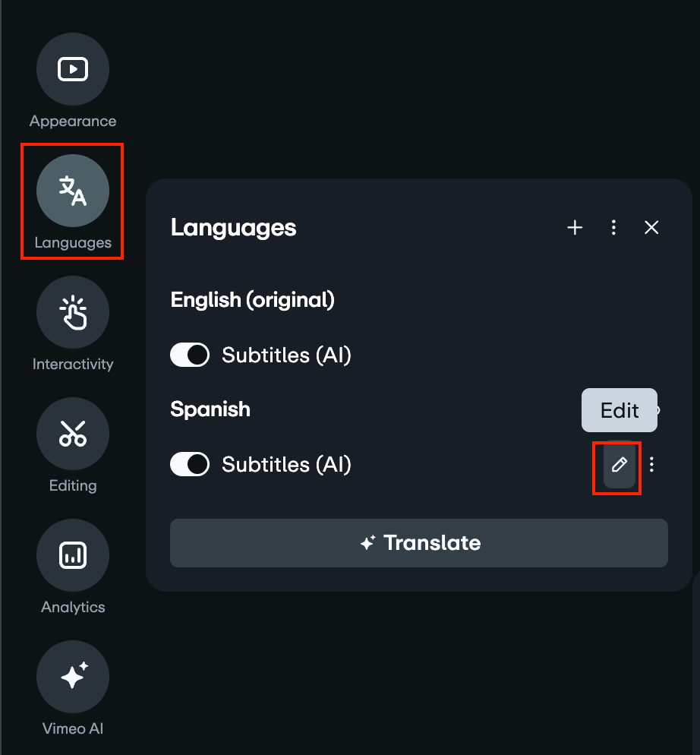
Task: Turn off Spanish Subtitles (AI)
Action: [x=190, y=464]
